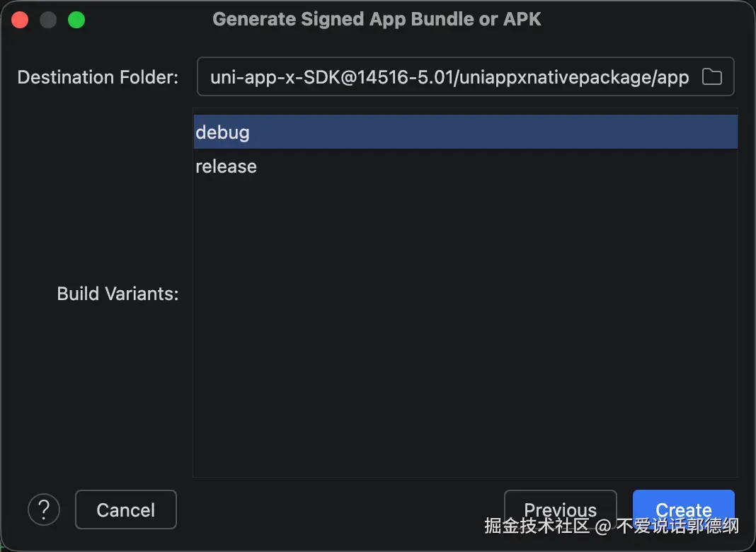The image size is (756, 552).
Task: Go back with the Previous button
Action: click(x=560, y=510)
